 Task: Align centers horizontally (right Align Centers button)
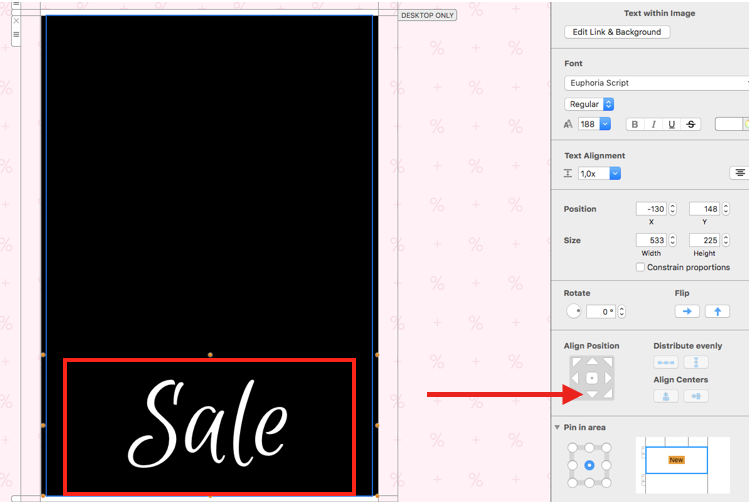click(x=696, y=396)
